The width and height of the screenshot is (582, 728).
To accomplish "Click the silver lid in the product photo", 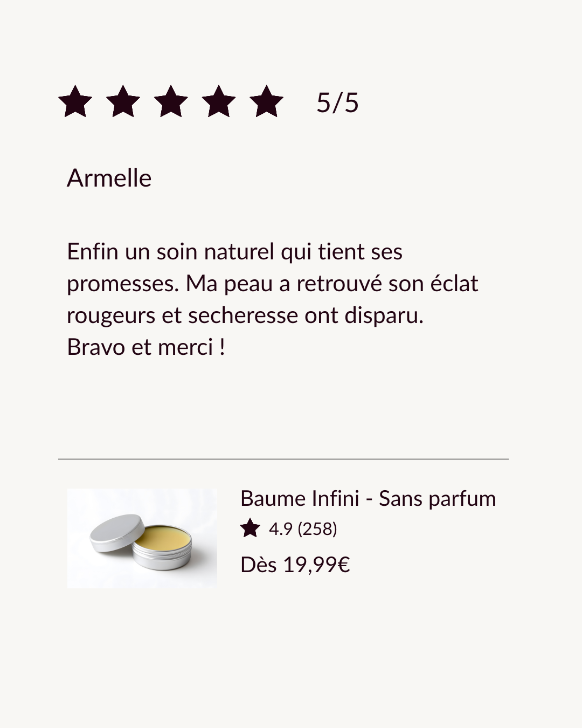I will pos(117,532).
